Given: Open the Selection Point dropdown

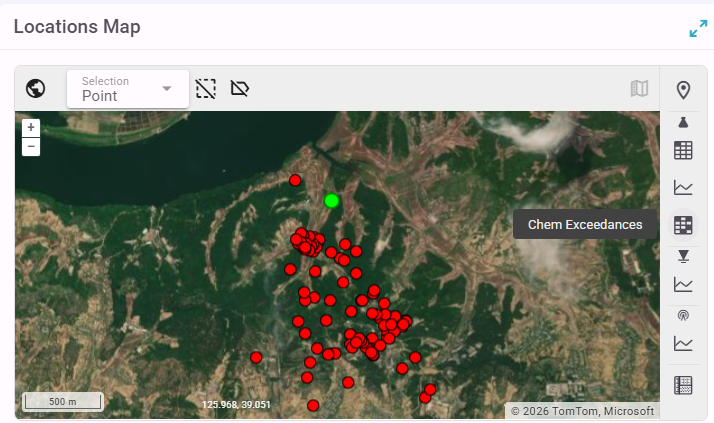Looking at the screenshot, I should [128, 89].
